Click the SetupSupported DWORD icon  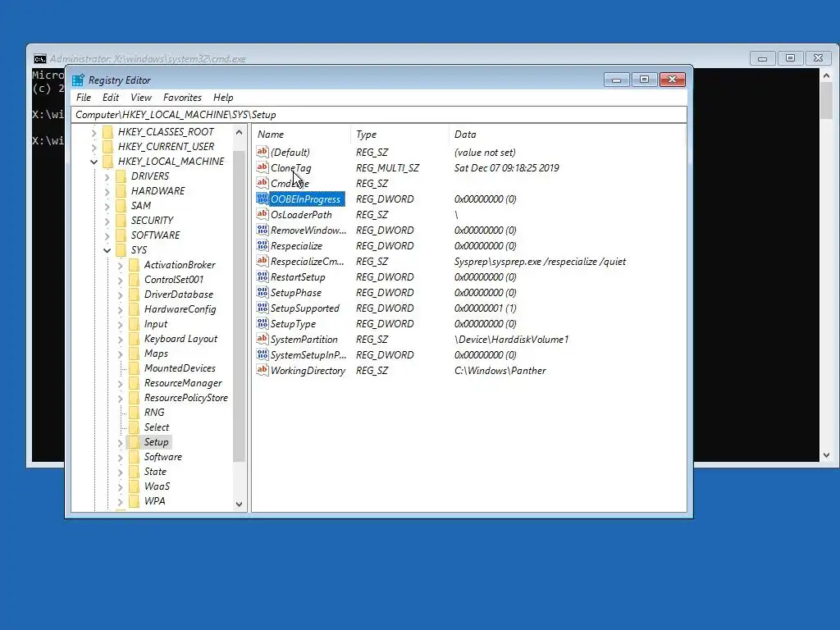pos(262,308)
